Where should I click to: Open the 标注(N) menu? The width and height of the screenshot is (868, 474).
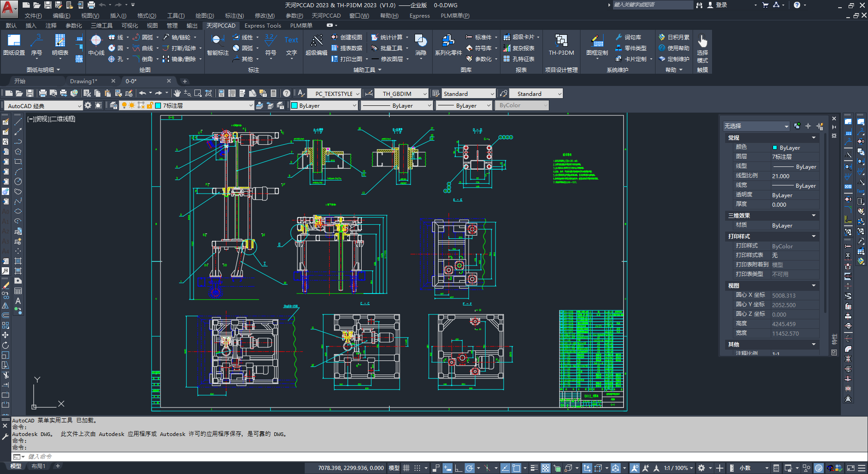point(234,15)
